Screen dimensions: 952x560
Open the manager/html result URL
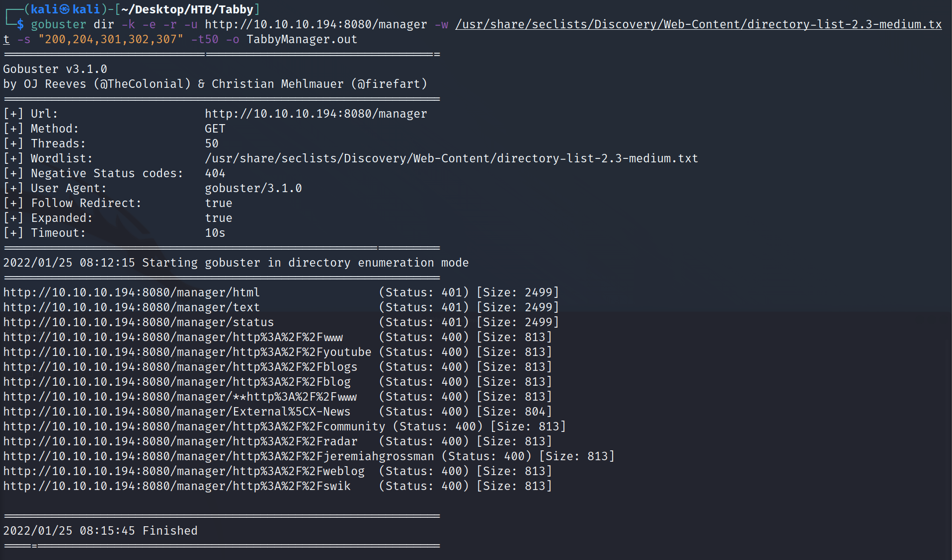tap(131, 292)
